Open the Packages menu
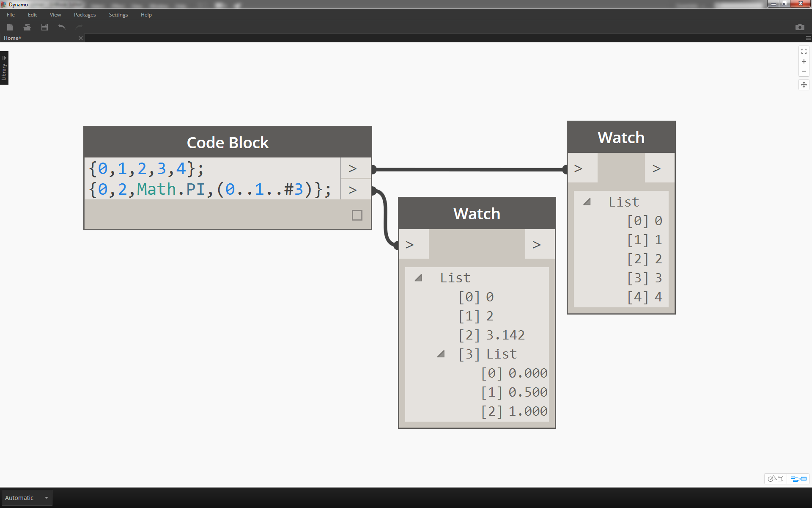This screenshot has width=812, height=508. [85, 15]
